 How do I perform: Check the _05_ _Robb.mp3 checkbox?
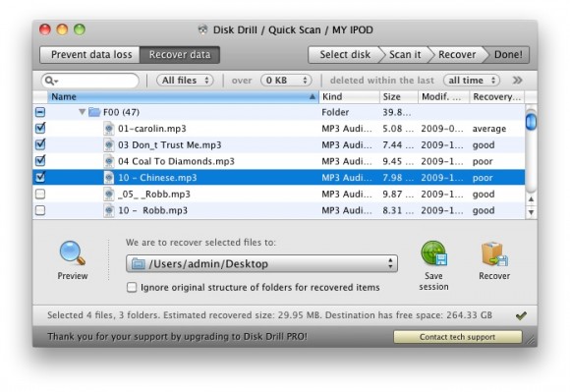[40, 194]
